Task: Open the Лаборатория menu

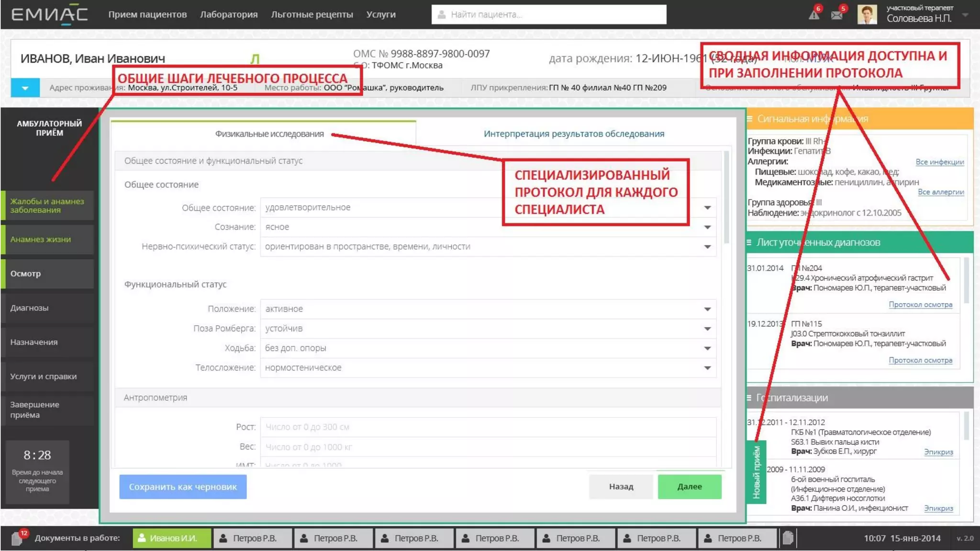Action: click(229, 14)
